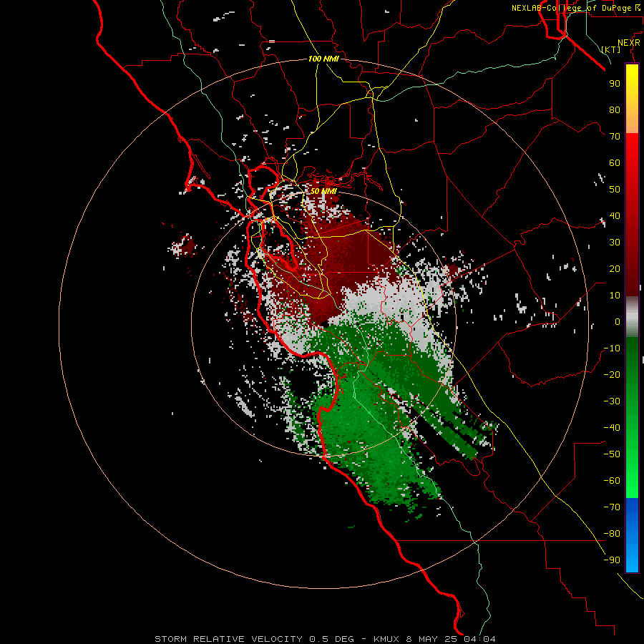Click the -10 value on velocity scale
Image resolution: width=644 pixels, height=644 pixels.
pos(612,348)
